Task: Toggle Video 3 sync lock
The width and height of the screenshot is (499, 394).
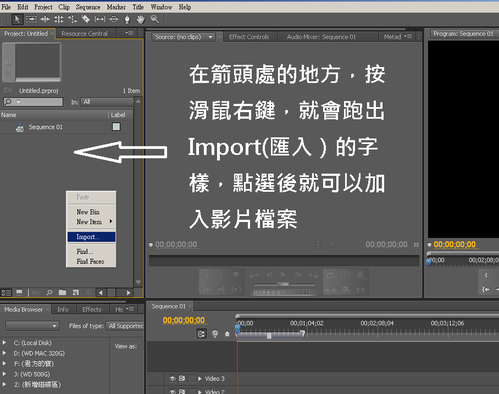Action: [182, 379]
